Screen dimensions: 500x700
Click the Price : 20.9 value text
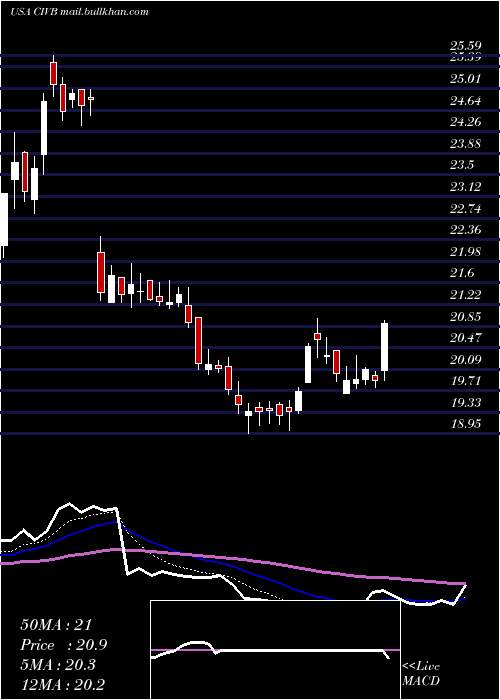click(63, 645)
